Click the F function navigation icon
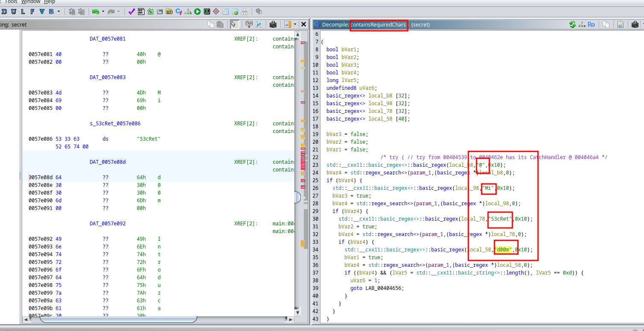The image size is (644, 331). [x=32, y=12]
